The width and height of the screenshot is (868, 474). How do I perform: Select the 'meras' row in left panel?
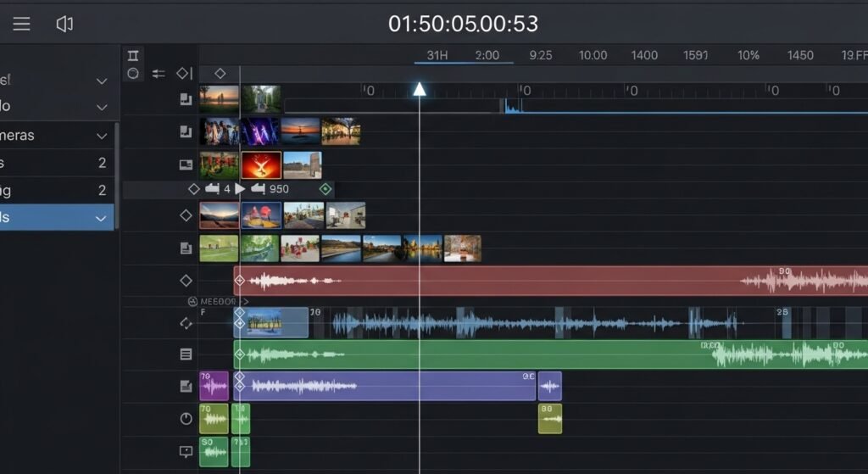(57, 136)
